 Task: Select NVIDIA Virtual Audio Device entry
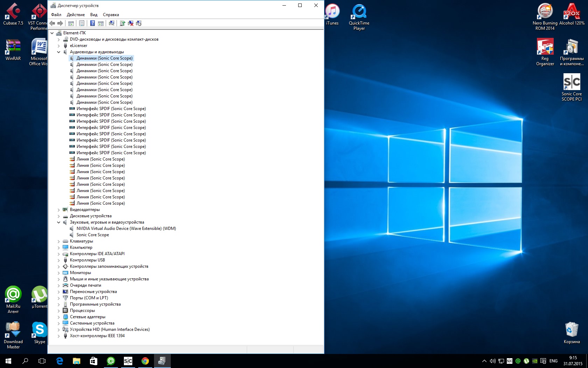pyautogui.click(x=126, y=229)
